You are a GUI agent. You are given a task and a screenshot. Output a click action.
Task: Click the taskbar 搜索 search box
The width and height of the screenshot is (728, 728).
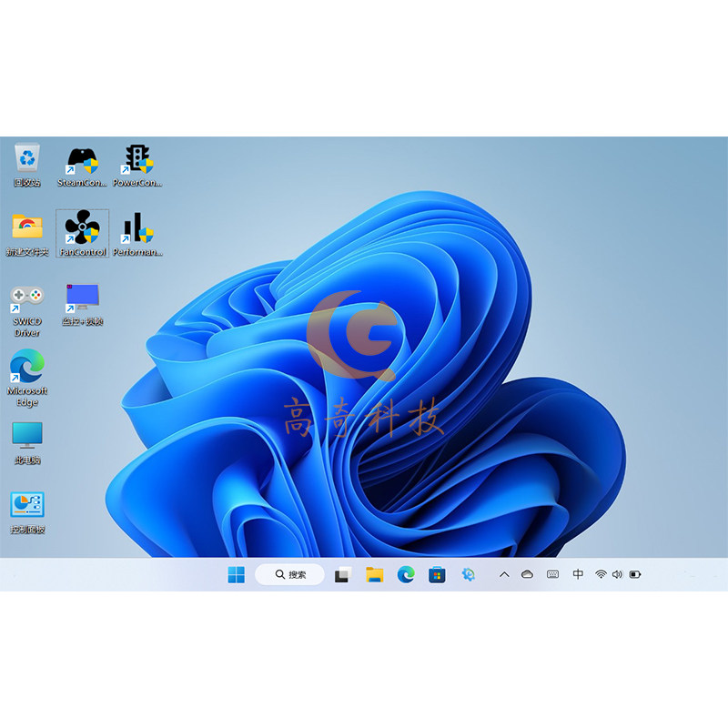click(289, 575)
